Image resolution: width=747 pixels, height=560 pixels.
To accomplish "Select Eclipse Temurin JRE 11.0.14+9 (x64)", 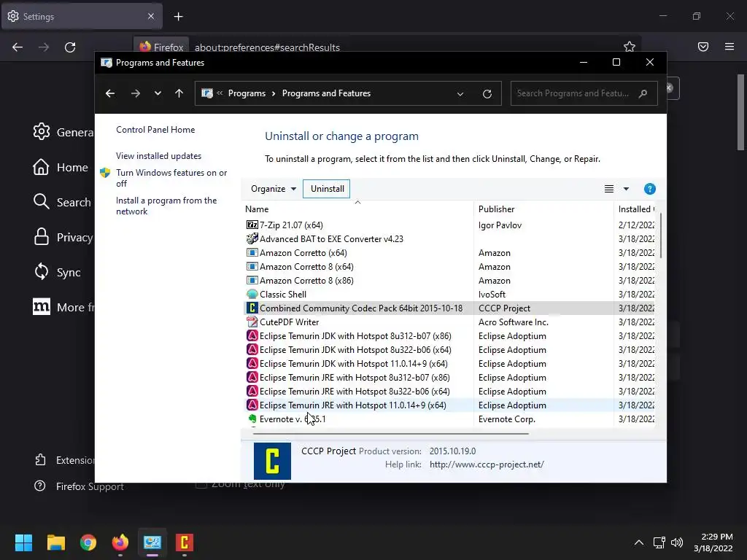I will pos(450,405).
